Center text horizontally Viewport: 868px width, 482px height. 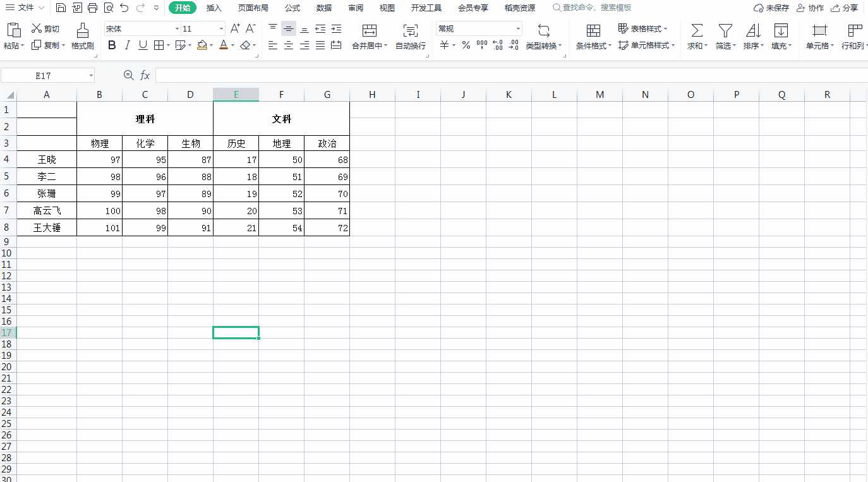pyautogui.click(x=289, y=45)
